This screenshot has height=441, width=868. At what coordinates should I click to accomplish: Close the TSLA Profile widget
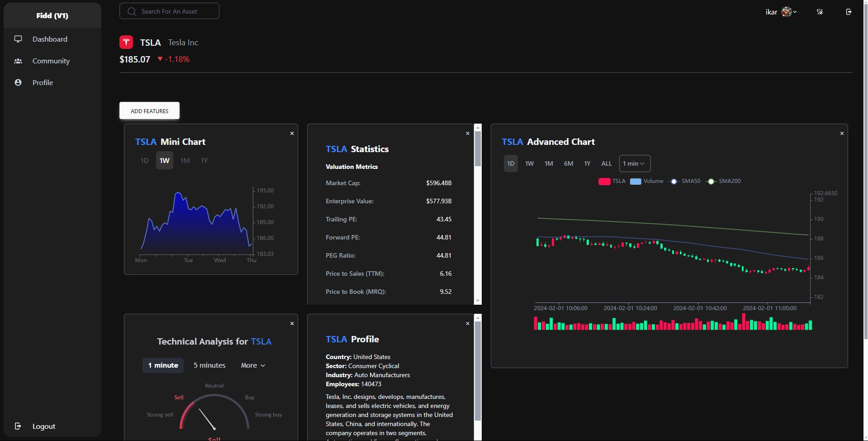[x=468, y=323]
